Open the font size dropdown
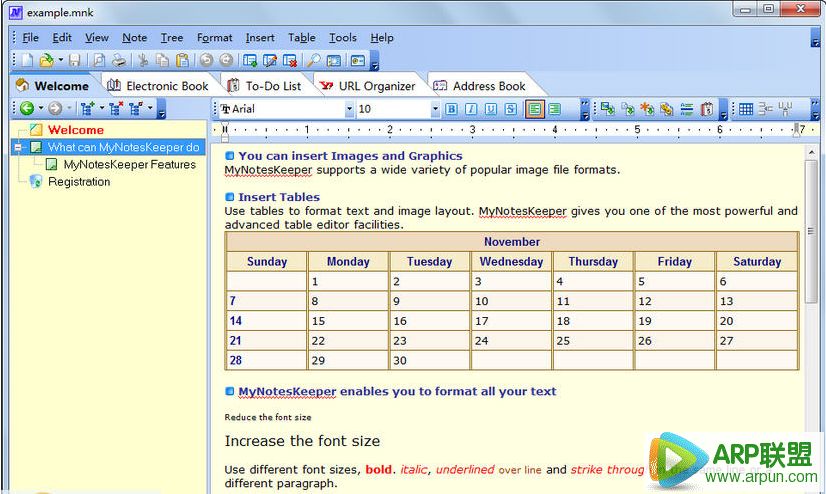The image size is (826, 494). click(x=435, y=109)
